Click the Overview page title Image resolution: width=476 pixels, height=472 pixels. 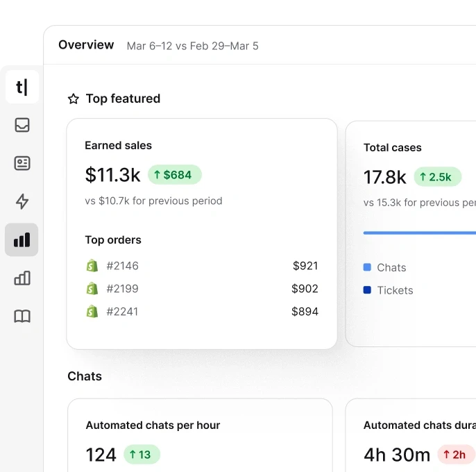tap(86, 45)
